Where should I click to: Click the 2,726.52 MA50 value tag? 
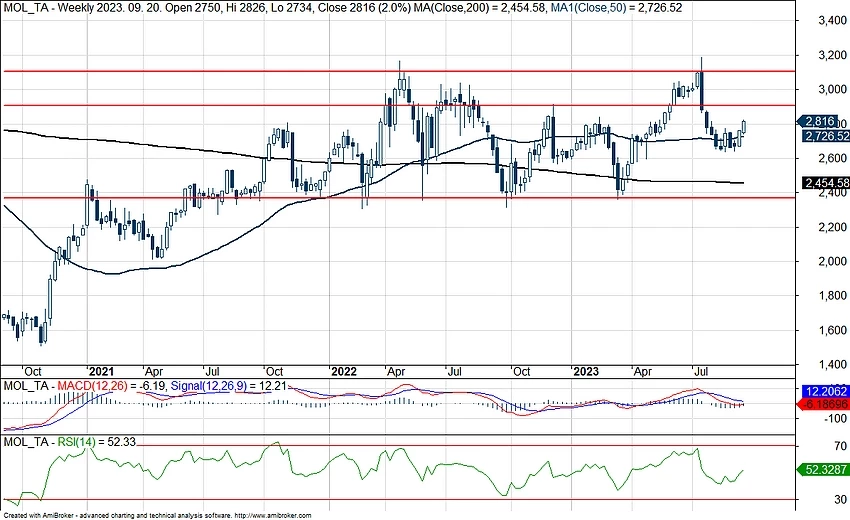coord(826,136)
